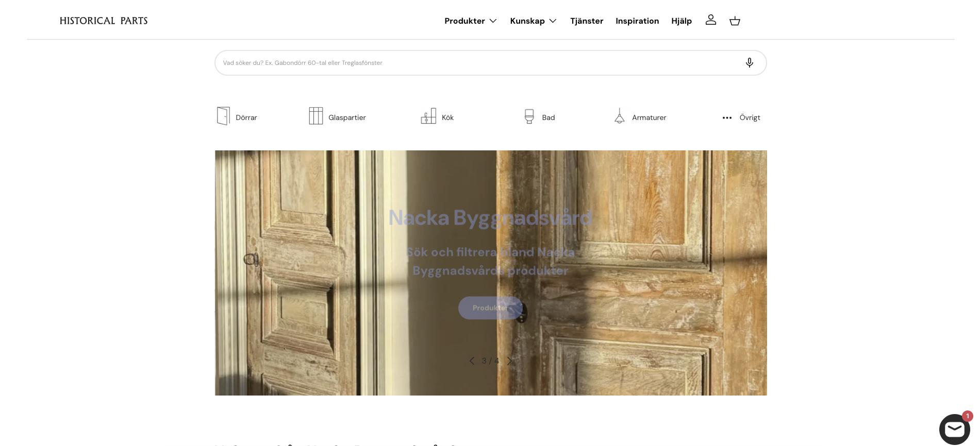
Task: Click the Produkter banner button
Action: [490, 308]
